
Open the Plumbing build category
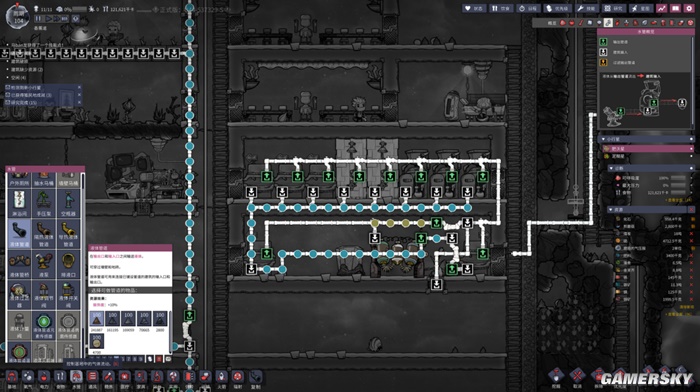76,379
